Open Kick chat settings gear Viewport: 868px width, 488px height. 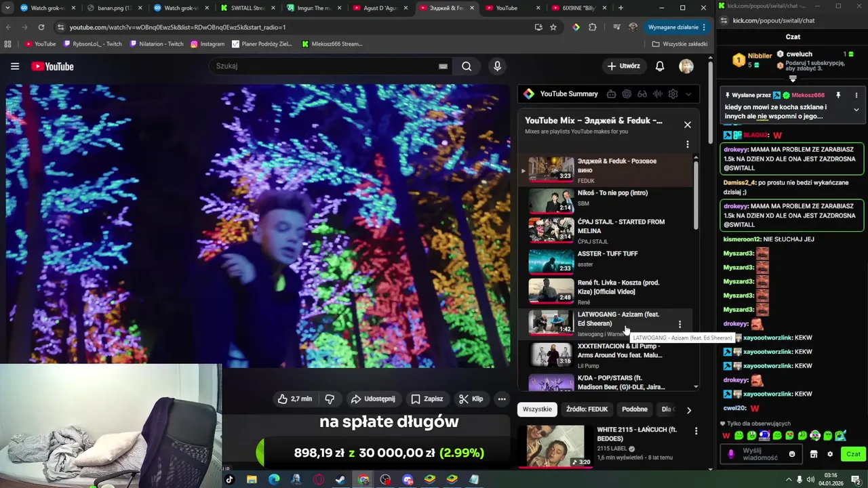pyautogui.click(x=829, y=454)
